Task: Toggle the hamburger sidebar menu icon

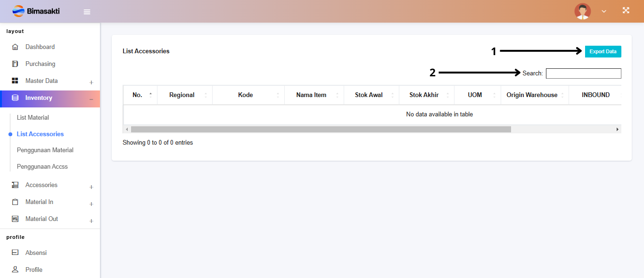Action: pyautogui.click(x=87, y=12)
